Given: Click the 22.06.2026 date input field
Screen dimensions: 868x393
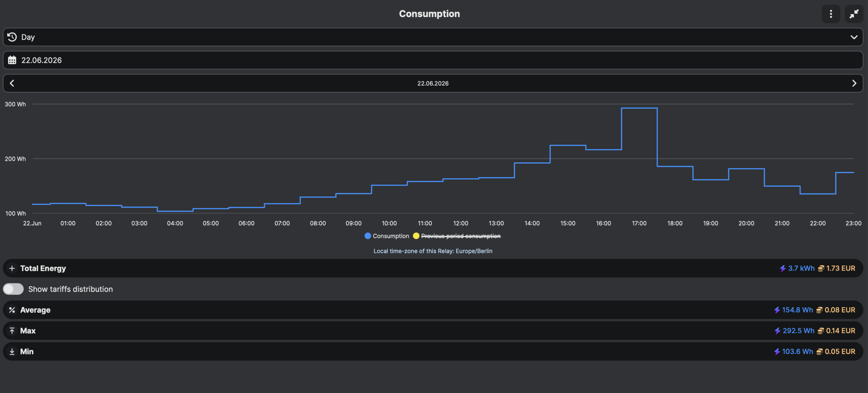Looking at the screenshot, I should click(x=433, y=60).
